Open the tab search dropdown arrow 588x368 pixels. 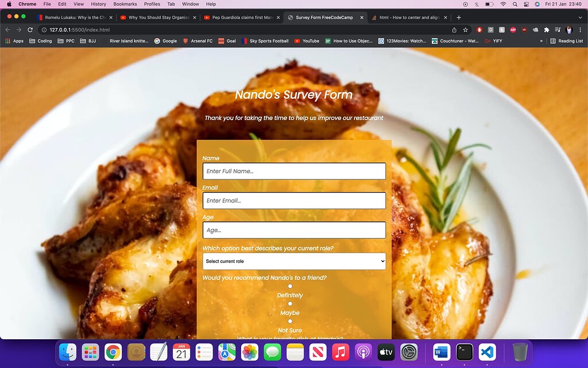pos(580,17)
